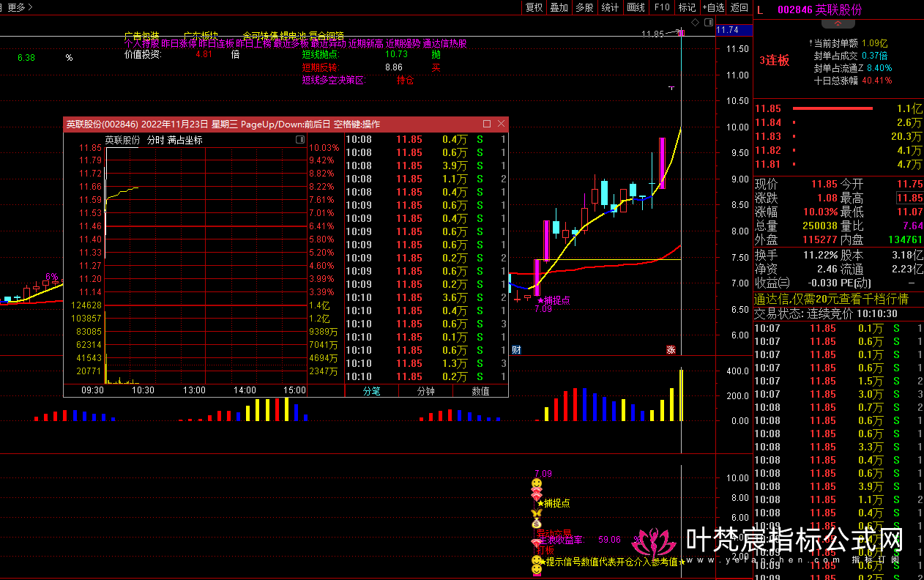Click the L marker beside stock code

(760, 10)
